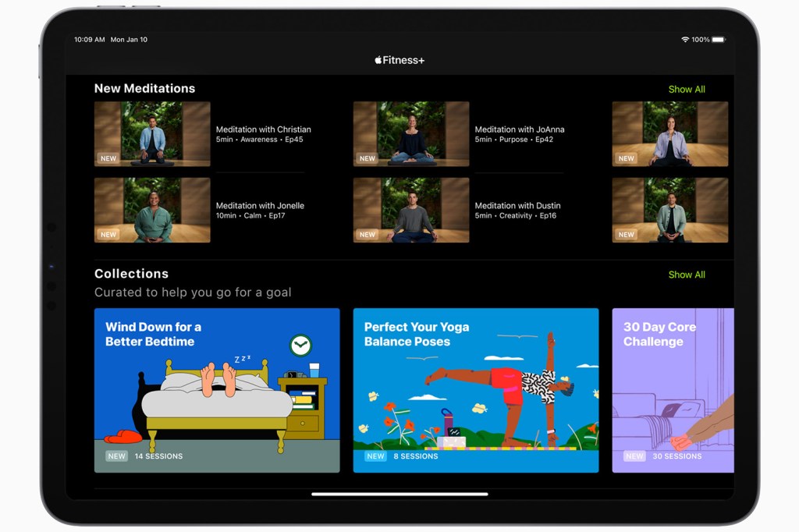
Task: Open Wind Down for a Better Bedtime collection
Action: 217,390
